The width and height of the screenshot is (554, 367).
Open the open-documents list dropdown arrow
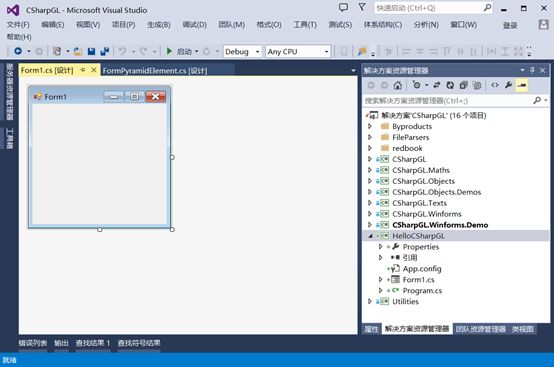tap(353, 70)
